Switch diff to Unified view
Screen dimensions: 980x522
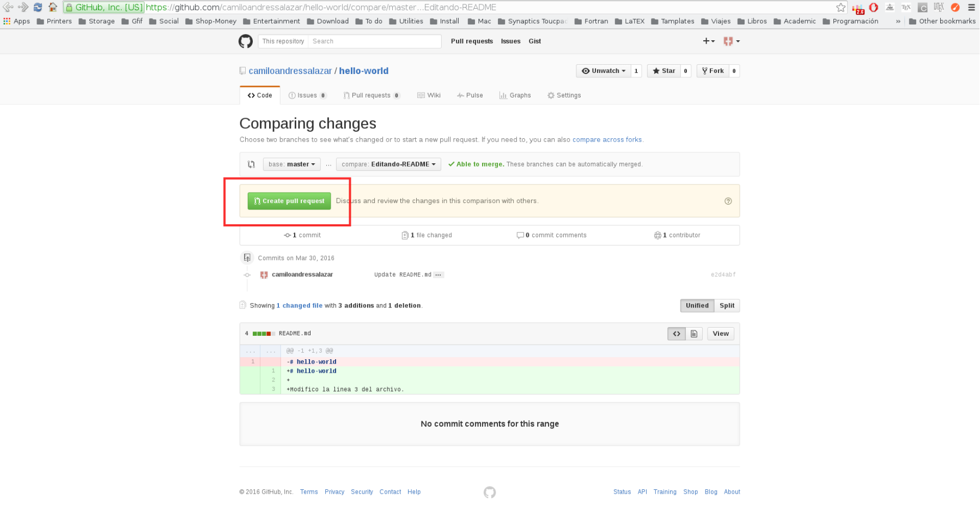(697, 306)
